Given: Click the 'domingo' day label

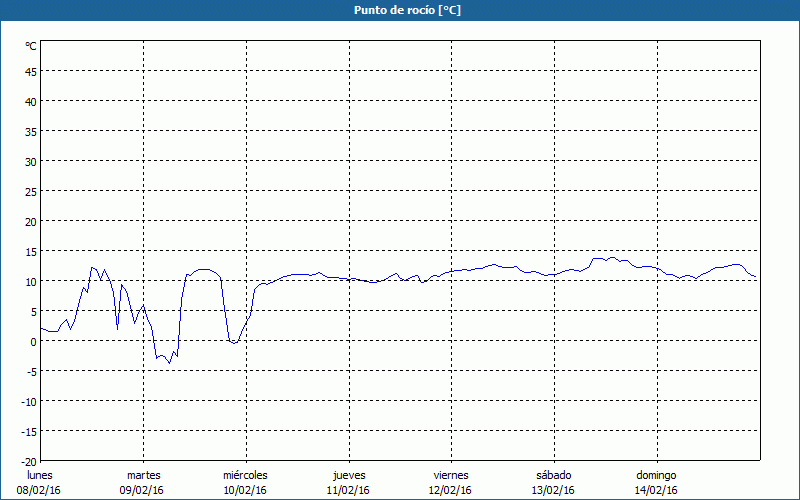Looking at the screenshot, I should (x=656, y=475).
